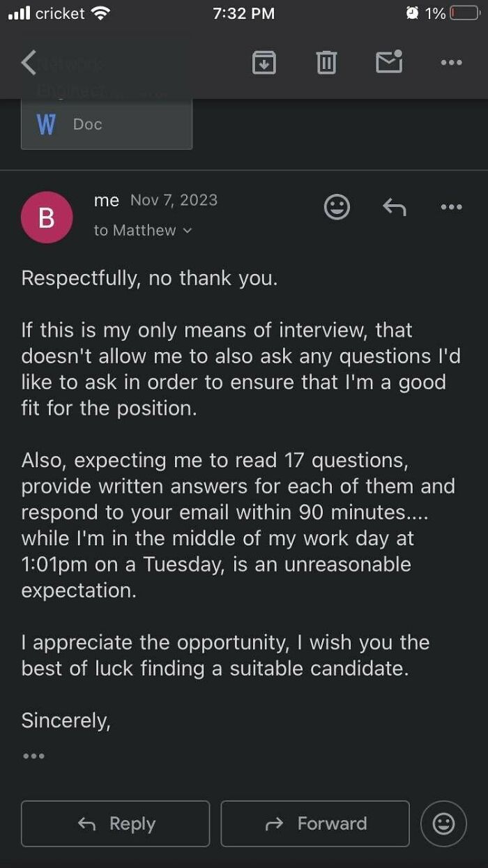The height and width of the screenshot is (868, 488).
Task: Open the email date Nov 7, 2023
Action: coord(174,200)
